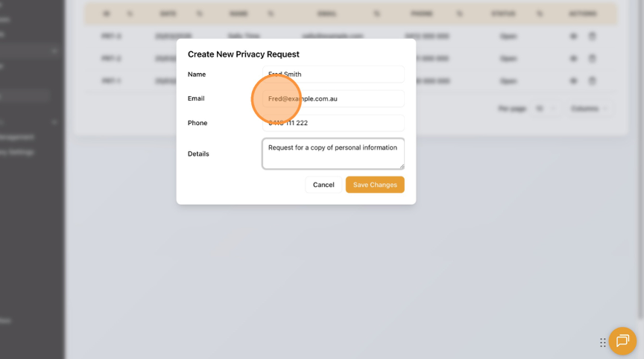Image resolution: width=644 pixels, height=359 pixels.
Task: Open the Per page dropdown
Action: [x=546, y=109]
